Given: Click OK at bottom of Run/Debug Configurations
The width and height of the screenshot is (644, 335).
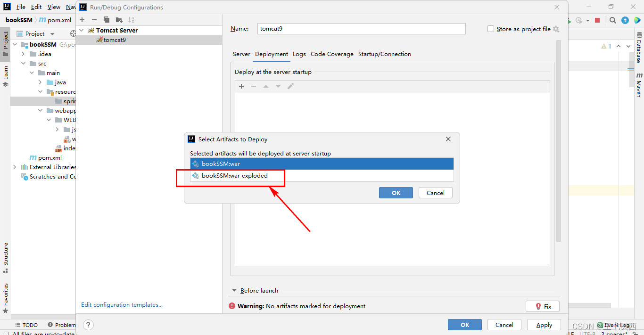Looking at the screenshot, I should point(465,325).
